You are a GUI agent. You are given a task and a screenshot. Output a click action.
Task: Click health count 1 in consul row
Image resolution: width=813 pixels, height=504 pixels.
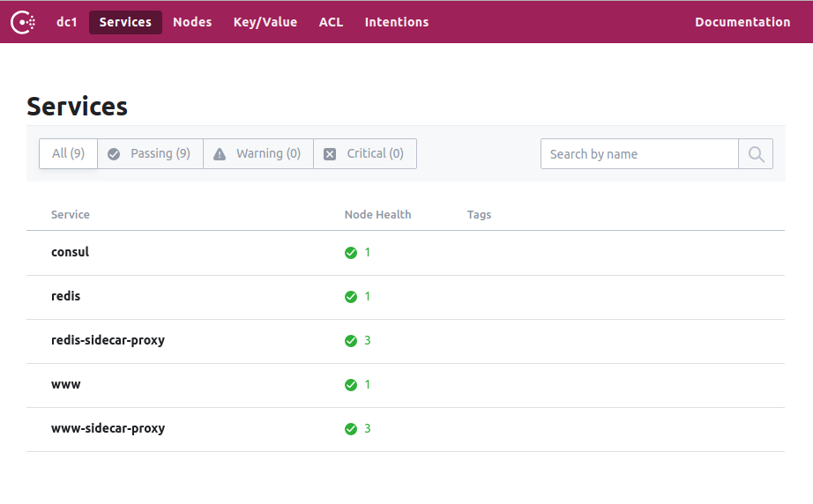point(368,252)
